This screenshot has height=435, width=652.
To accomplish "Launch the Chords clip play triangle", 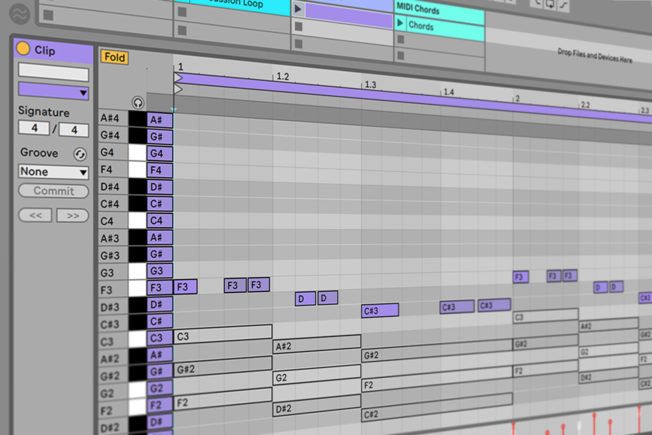I will tap(400, 23).
